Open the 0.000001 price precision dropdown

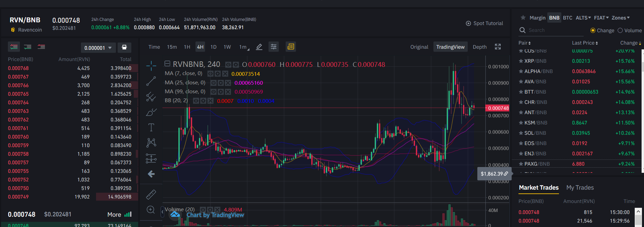(98, 48)
